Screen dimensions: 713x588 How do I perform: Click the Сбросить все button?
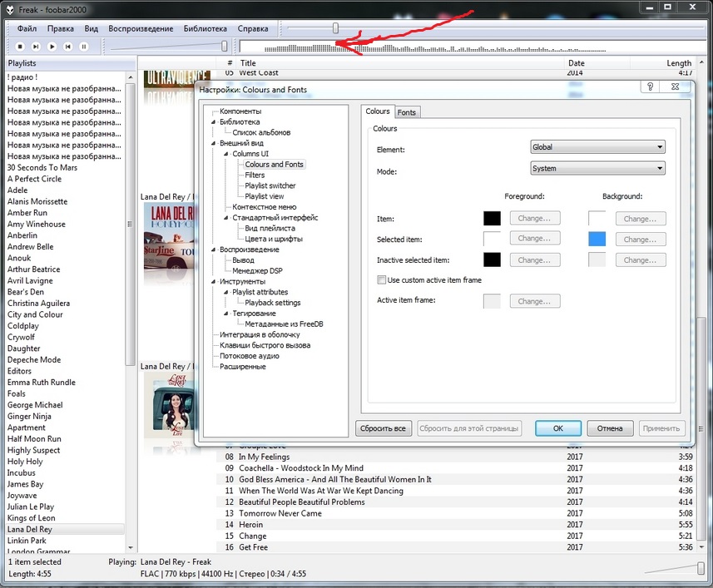(x=383, y=428)
